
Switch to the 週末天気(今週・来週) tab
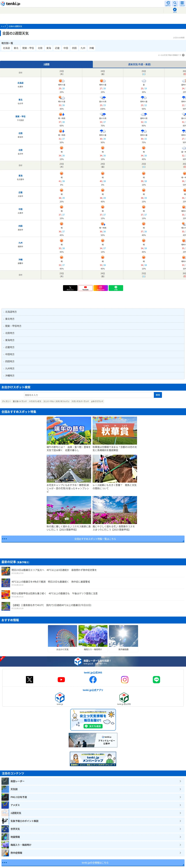pos(139,64)
